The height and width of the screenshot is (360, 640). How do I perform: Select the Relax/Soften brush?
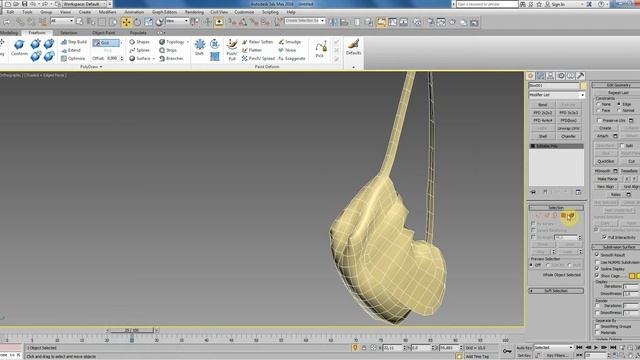pyautogui.click(x=257, y=42)
